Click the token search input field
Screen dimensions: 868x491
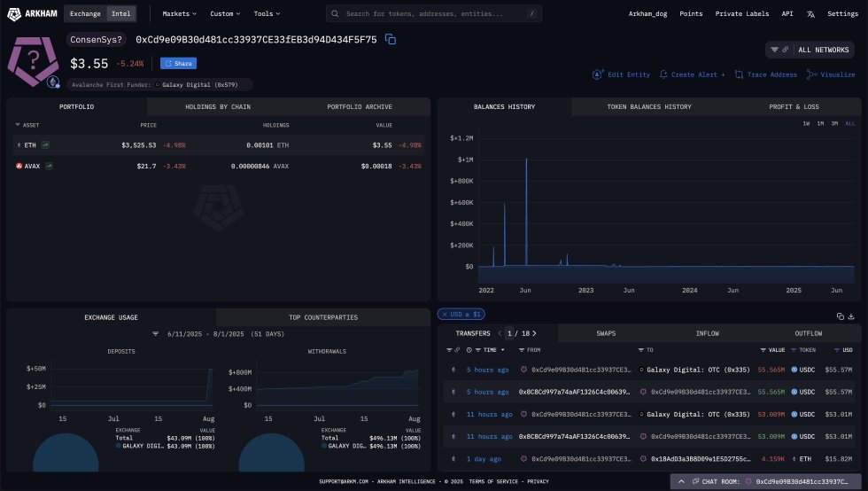434,14
